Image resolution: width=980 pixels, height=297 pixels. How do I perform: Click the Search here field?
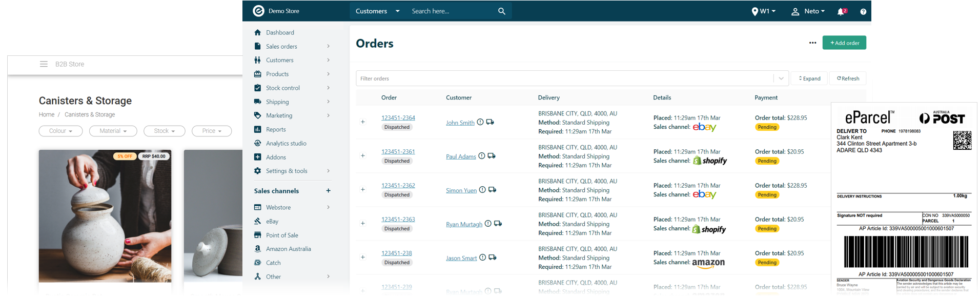pos(451,11)
